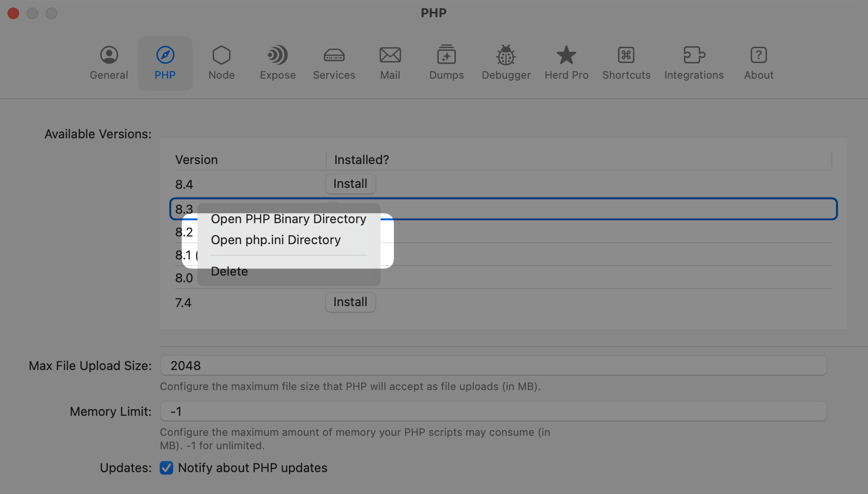Image resolution: width=868 pixels, height=494 pixels.
Task: Open the Integrations panel
Action: (x=694, y=62)
